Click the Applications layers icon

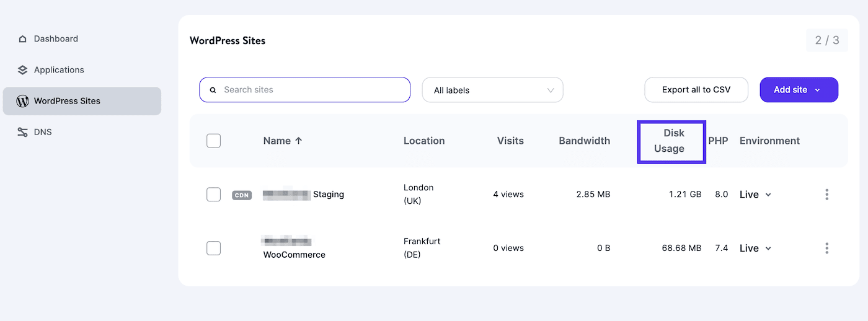click(x=23, y=70)
